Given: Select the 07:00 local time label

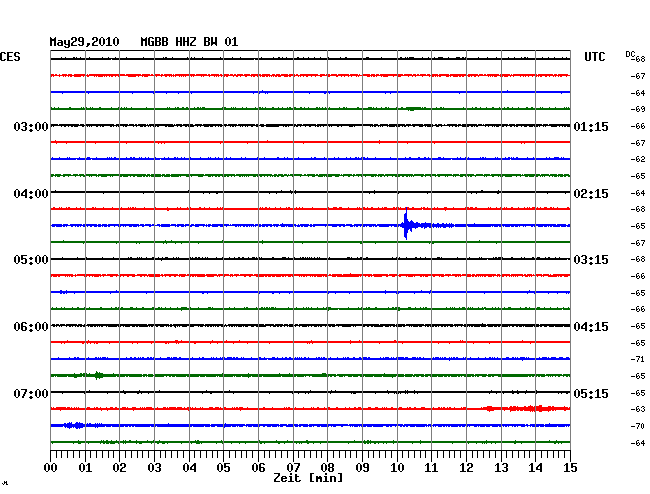Looking at the screenshot, I should click(31, 393).
